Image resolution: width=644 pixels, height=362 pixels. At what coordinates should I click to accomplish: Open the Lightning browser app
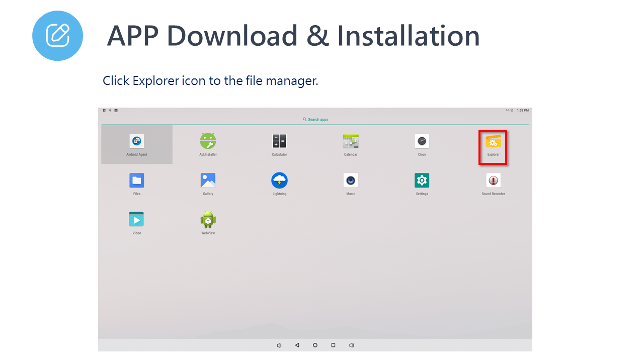pyautogui.click(x=279, y=180)
